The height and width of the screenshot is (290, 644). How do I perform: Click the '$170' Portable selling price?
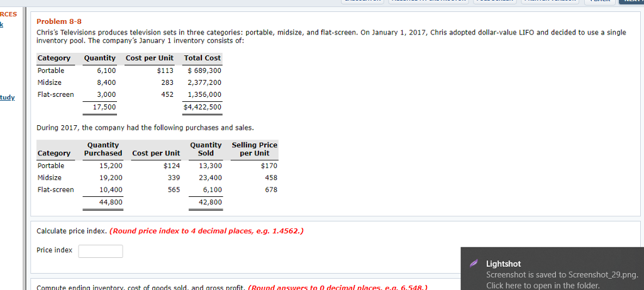pyautogui.click(x=269, y=166)
